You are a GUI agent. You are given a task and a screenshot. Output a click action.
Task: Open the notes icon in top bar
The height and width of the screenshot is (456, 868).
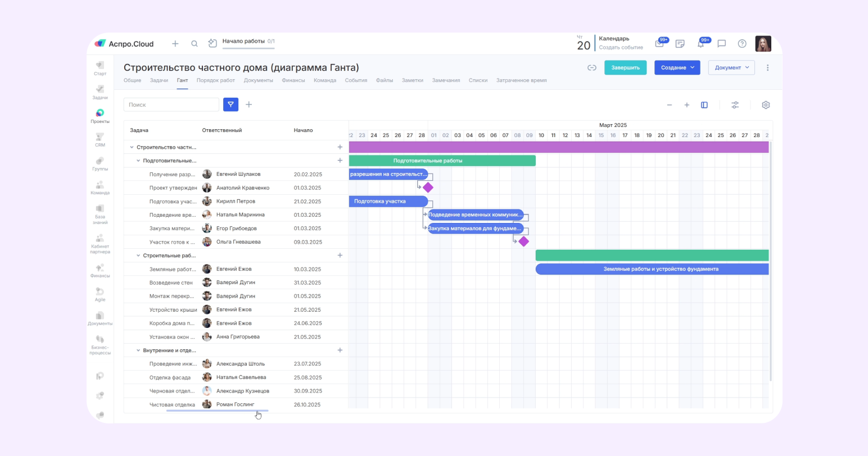pyautogui.click(x=680, y=43)
